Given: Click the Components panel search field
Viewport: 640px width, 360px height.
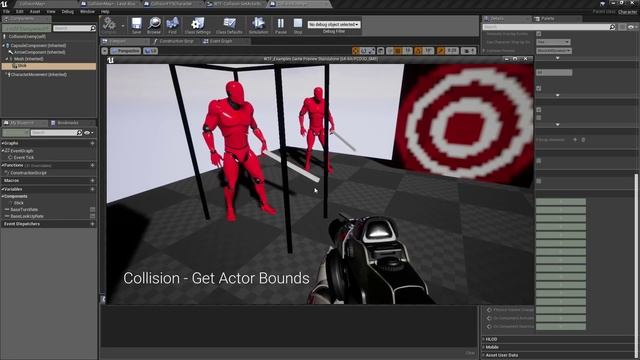Looking at the screenshot, I should click(x=74, y=28).
